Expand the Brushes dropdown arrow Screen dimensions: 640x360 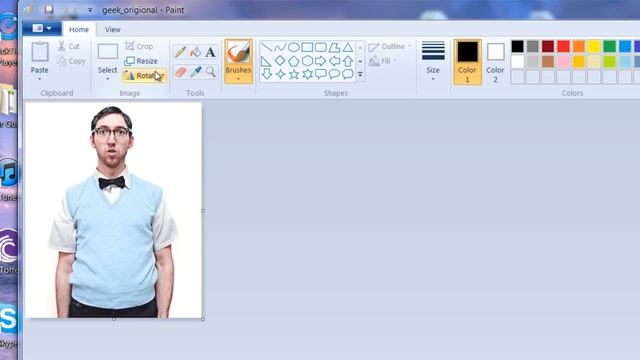tap(238, 79)
